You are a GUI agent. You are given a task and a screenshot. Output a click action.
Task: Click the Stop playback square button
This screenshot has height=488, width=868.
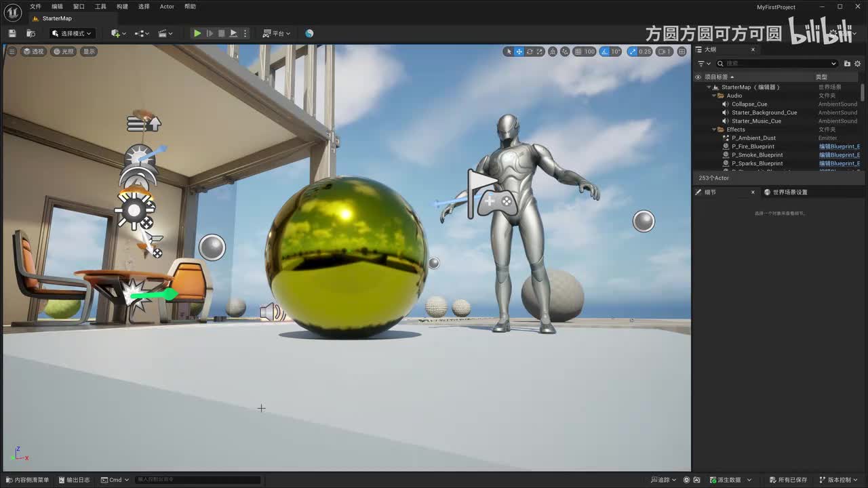coord(221,33)
